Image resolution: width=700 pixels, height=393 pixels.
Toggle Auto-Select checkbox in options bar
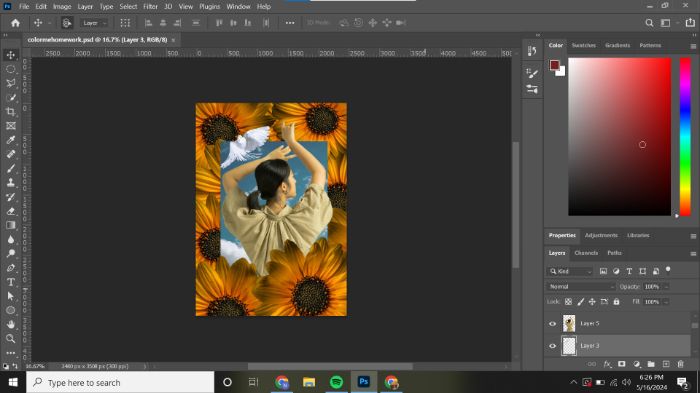click(x=67, y=23)
